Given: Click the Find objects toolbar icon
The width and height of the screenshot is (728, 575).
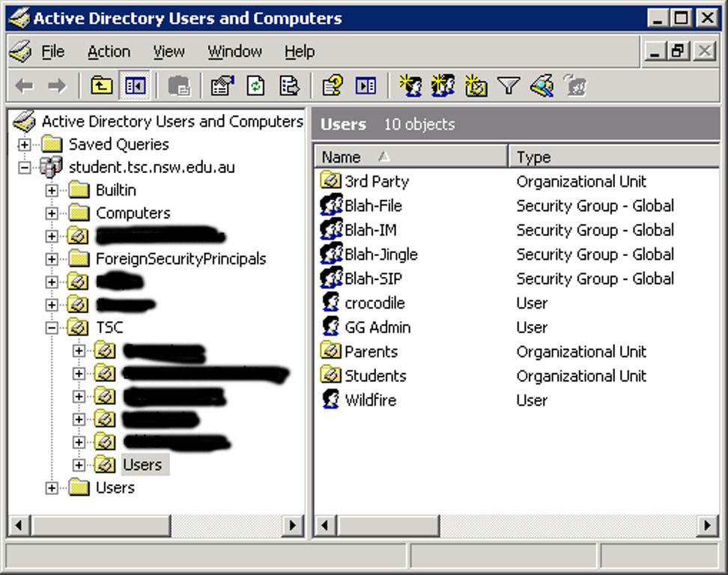Looking at the screenshot, I should (x=542, y=86).
